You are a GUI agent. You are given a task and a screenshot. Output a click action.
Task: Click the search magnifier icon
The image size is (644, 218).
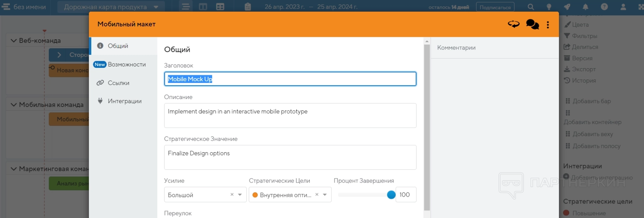(531, 7)
